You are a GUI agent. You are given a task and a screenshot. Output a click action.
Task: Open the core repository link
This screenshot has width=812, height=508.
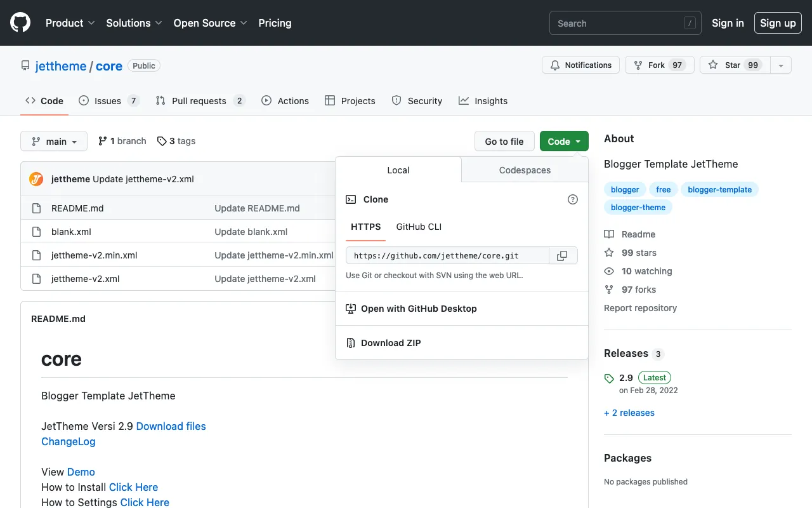coord(109,66)
